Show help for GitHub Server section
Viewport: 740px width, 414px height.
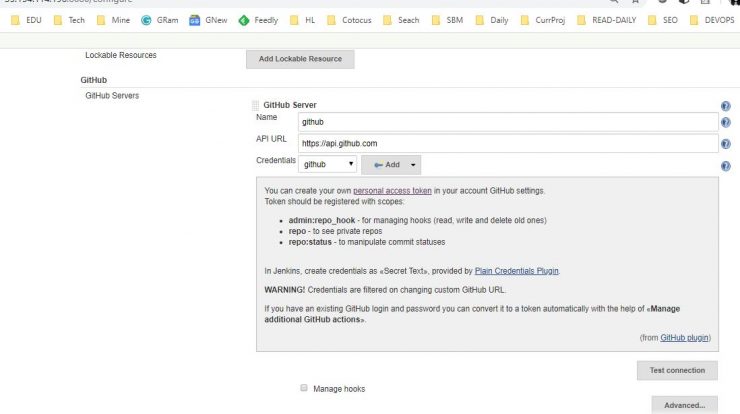pos(725,106)
